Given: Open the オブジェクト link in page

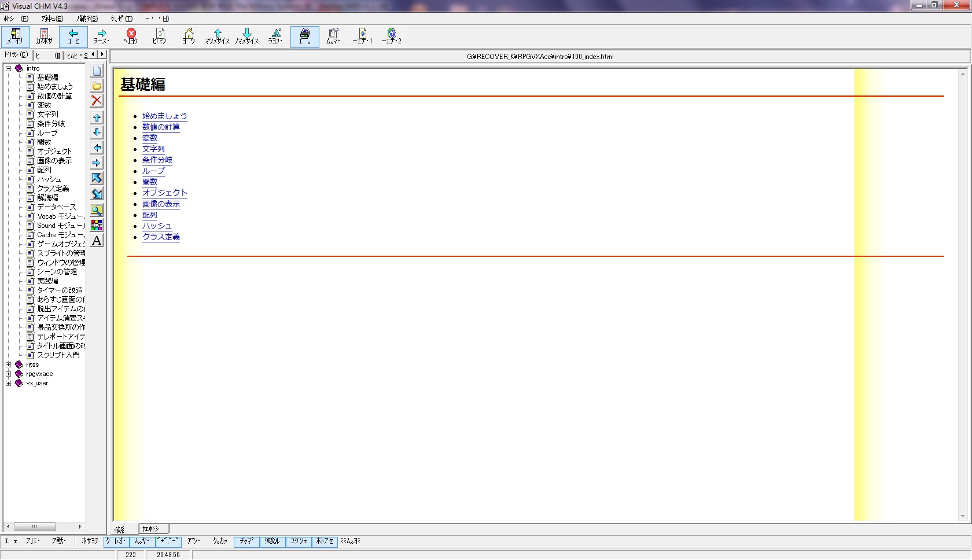Looking at the screenshot, I should point(165,193).
